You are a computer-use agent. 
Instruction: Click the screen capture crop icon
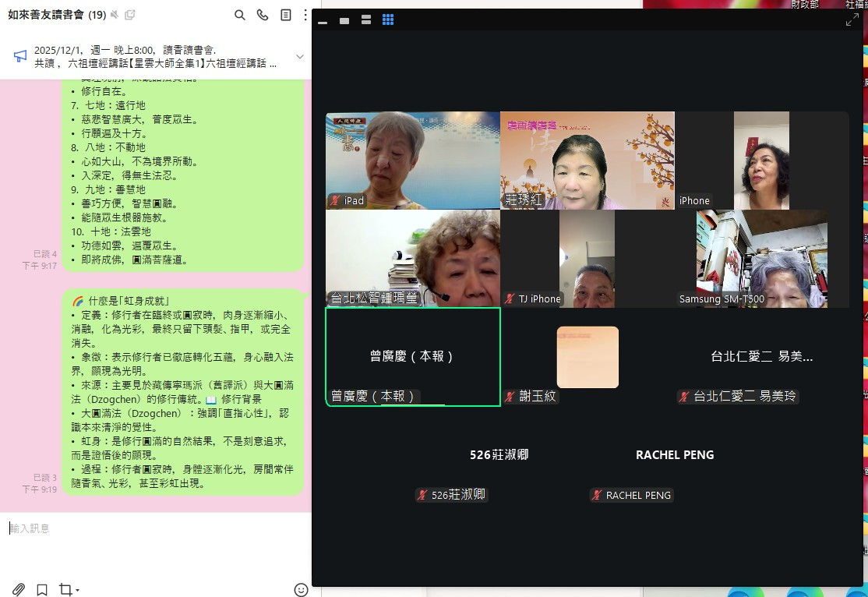pyautogui.click(x=65, y=589)
